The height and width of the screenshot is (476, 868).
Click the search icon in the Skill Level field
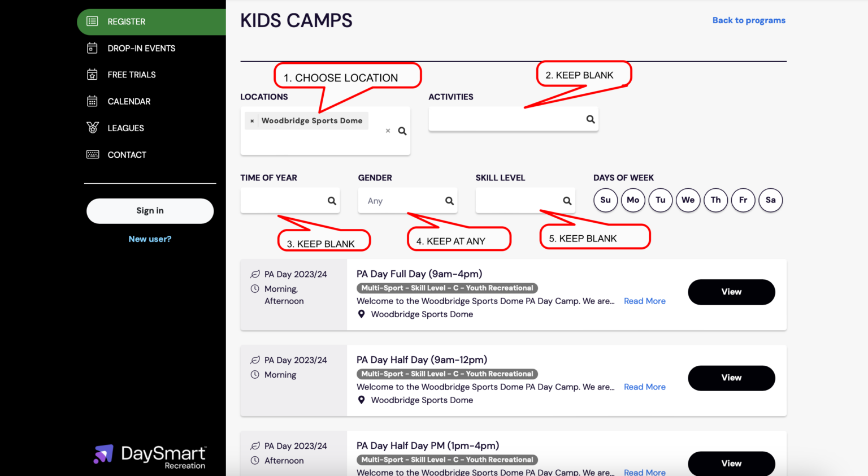tap(567, 200)
